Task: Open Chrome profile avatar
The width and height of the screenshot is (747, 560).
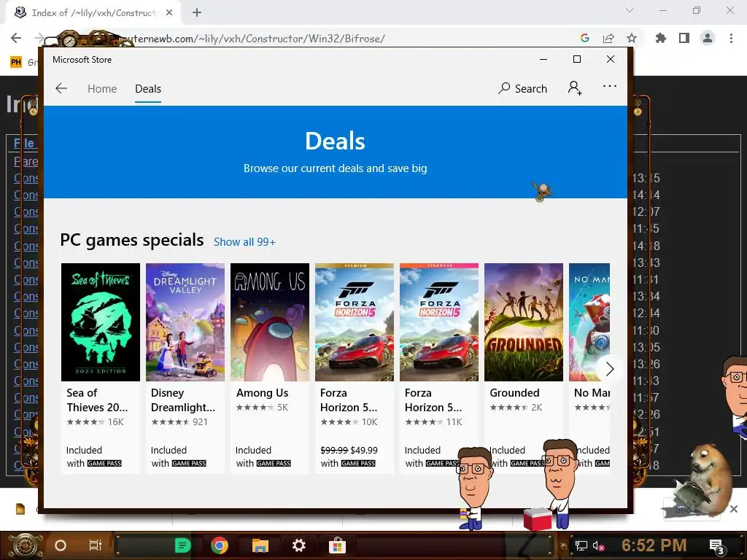Action: (708, 38)
